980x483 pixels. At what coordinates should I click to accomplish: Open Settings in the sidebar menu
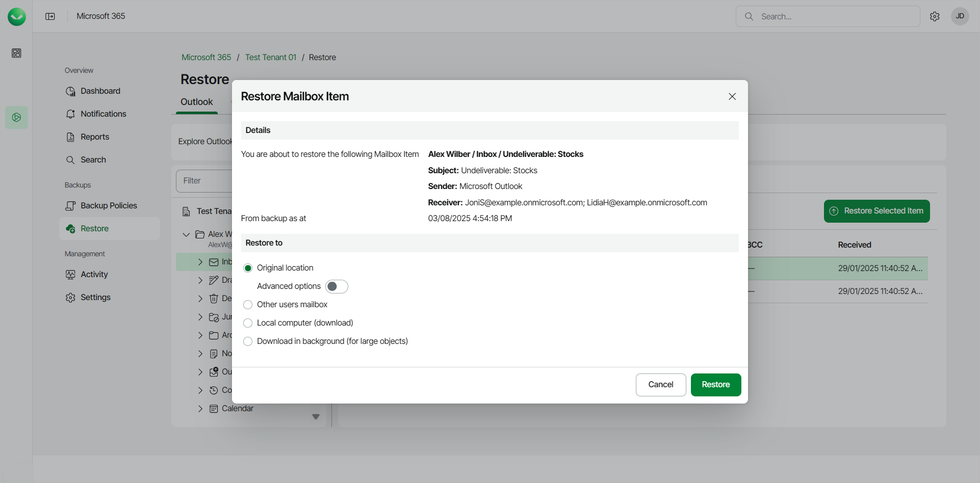(x=95, y=298)
